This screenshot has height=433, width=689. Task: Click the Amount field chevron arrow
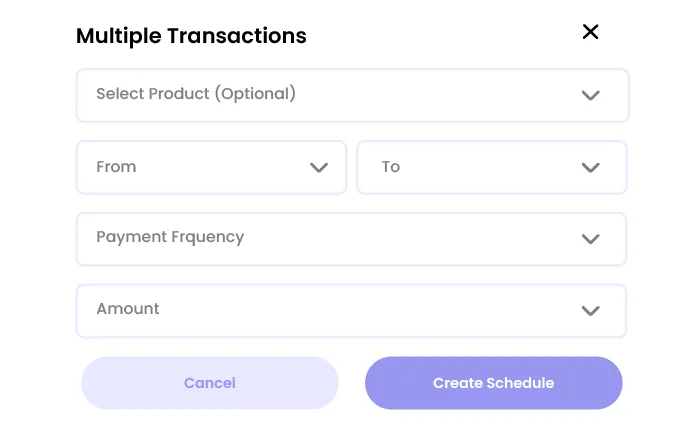coord(590,311)
